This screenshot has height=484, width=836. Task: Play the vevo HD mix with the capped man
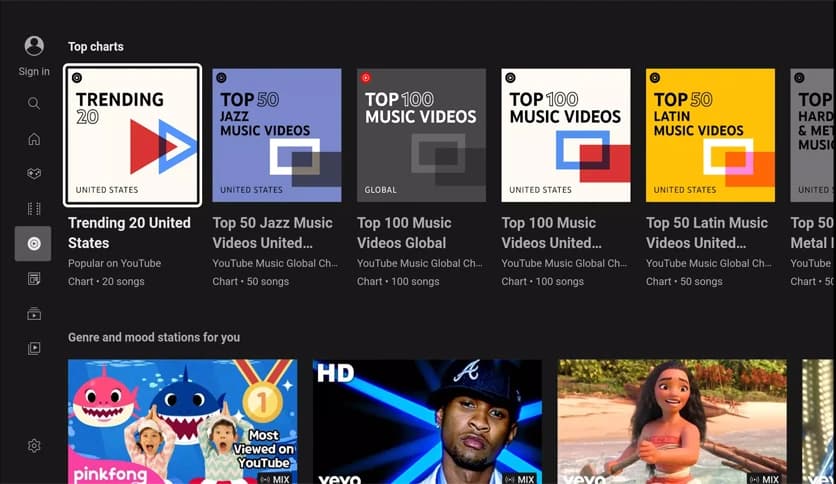[427, 422]
